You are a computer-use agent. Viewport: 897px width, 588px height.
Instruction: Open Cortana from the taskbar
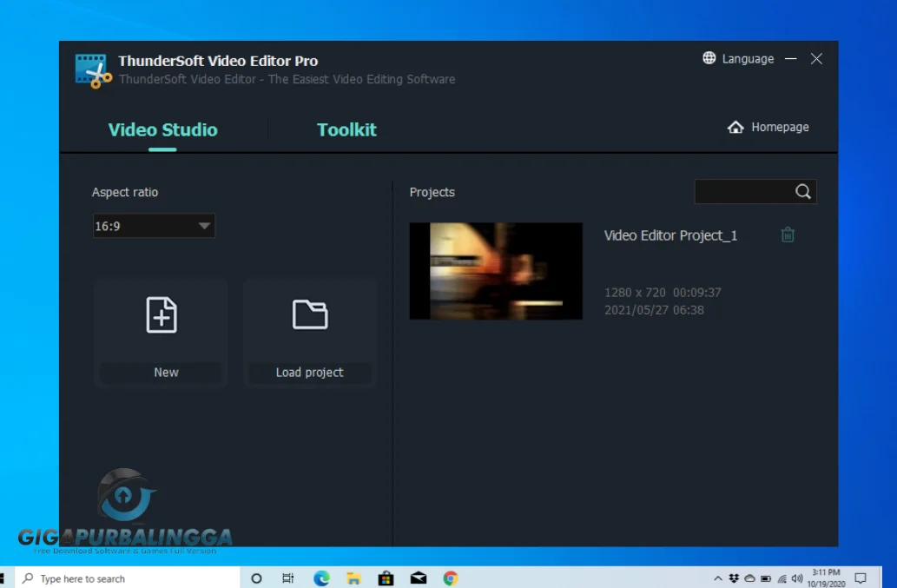[x=256, y=578]
